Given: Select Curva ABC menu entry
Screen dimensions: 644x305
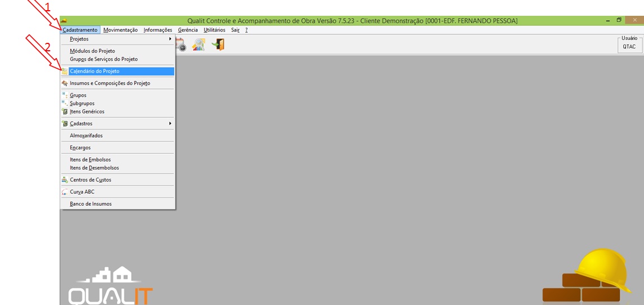Looking at the screenshot, I should (x=118, y=192).
